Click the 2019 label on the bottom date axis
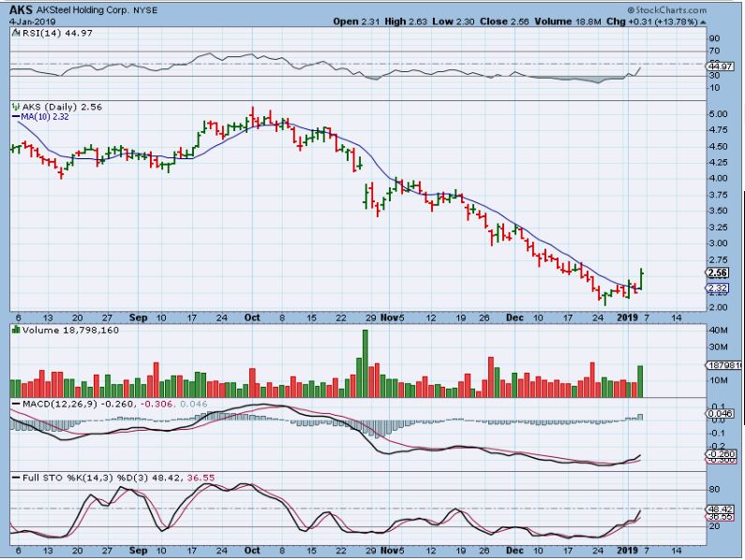This screenshot has height=560, width=745. [627, 550]
